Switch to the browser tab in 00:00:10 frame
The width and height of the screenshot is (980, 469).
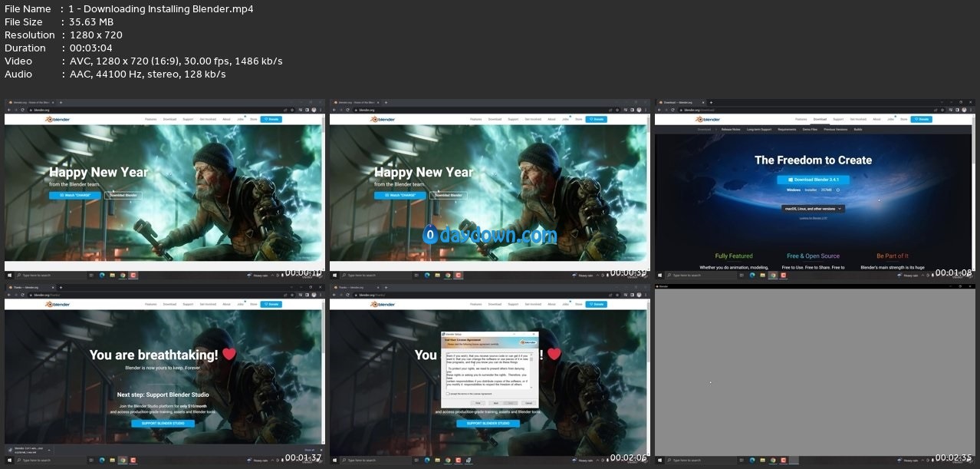[30, 102]
